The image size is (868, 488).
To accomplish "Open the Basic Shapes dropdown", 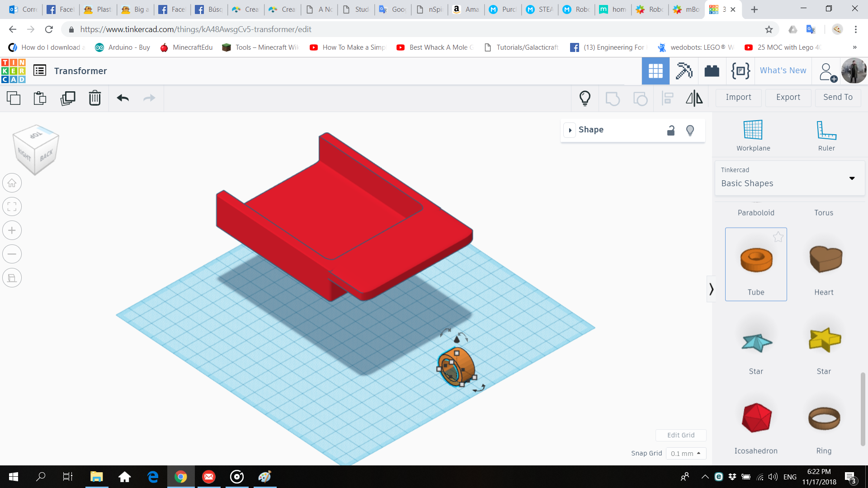I will 789,178.
